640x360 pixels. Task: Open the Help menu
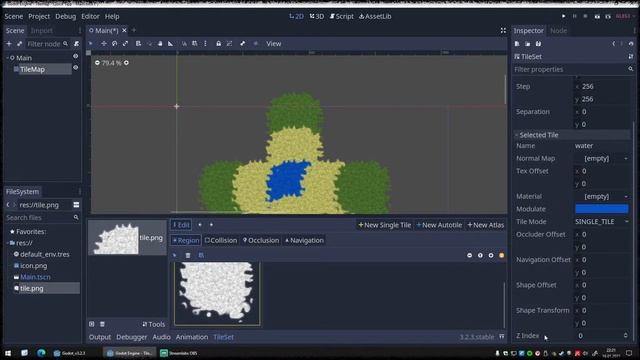point(112,16)
